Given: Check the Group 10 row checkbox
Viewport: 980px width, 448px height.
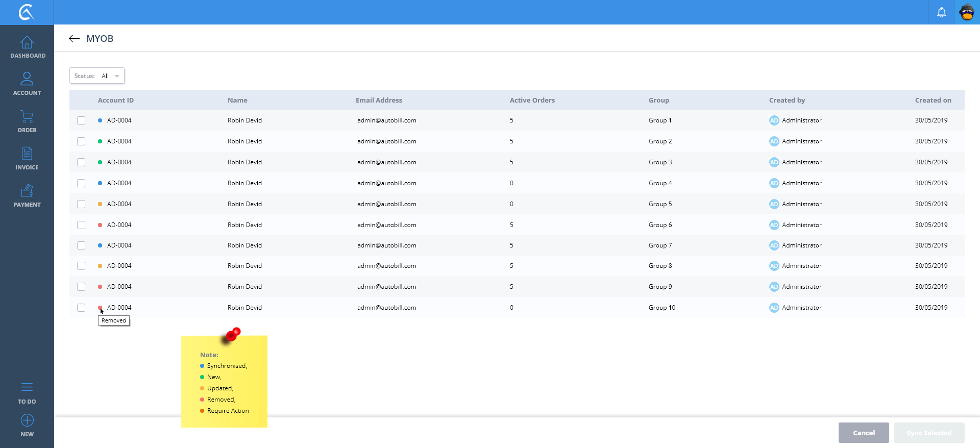Looking at the screenshot, I should [x=81, y=308].
